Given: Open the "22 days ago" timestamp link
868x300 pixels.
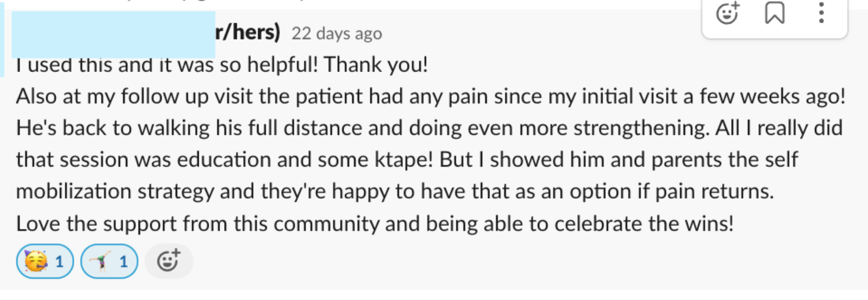Looking at the screenshot, I should (337, 33).
